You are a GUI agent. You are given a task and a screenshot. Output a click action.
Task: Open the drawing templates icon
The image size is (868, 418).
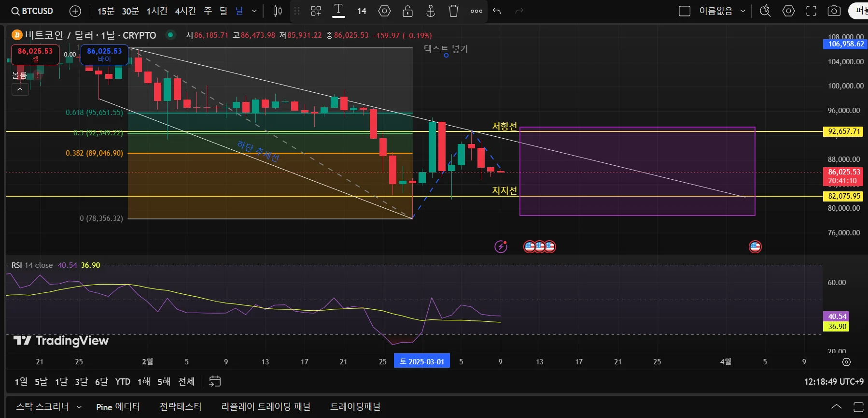(x=316, y=11)
